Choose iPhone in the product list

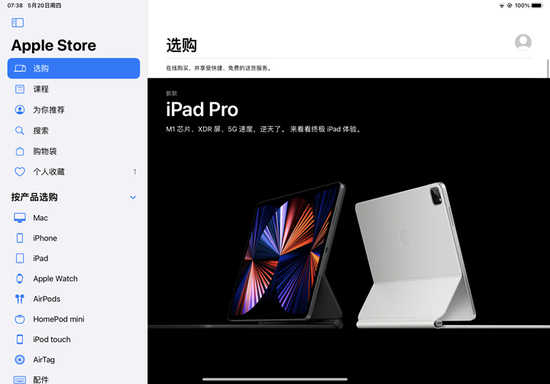pos(74,238)
